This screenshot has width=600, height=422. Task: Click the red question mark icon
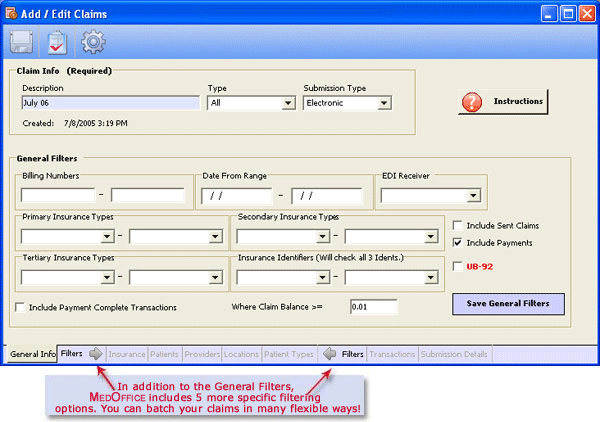(x=473, y=102)
